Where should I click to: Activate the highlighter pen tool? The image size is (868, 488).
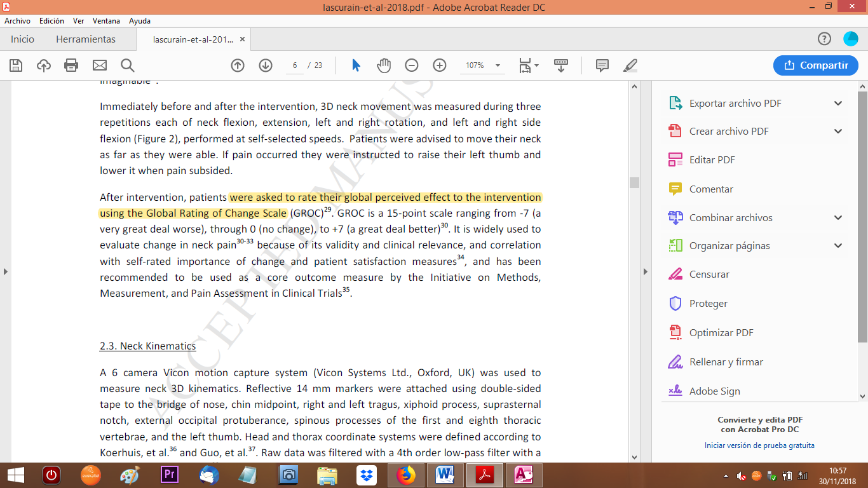(630, 65)
